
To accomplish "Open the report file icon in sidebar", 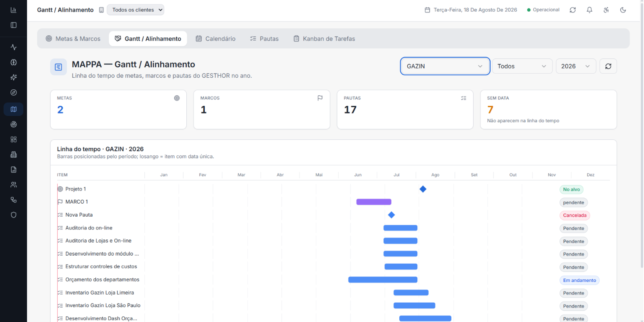I will [13, 169].
